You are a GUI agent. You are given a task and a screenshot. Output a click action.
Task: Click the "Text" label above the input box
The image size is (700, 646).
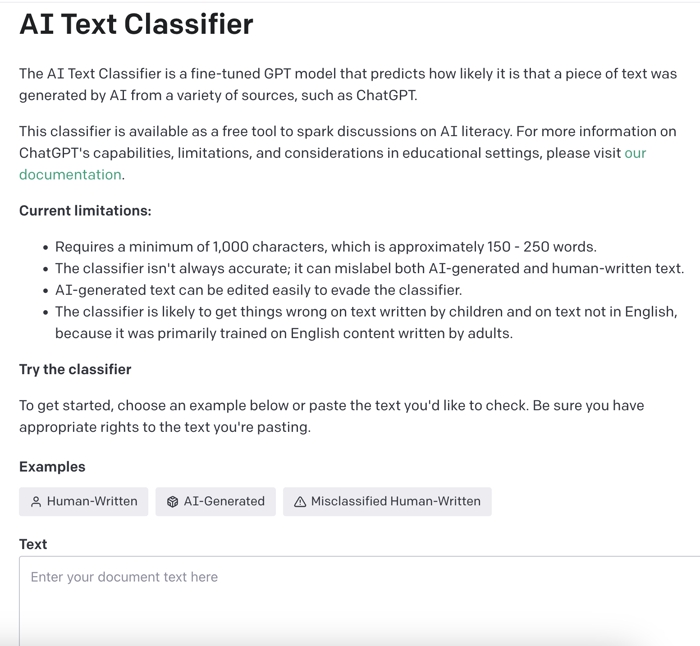[33, 544]
